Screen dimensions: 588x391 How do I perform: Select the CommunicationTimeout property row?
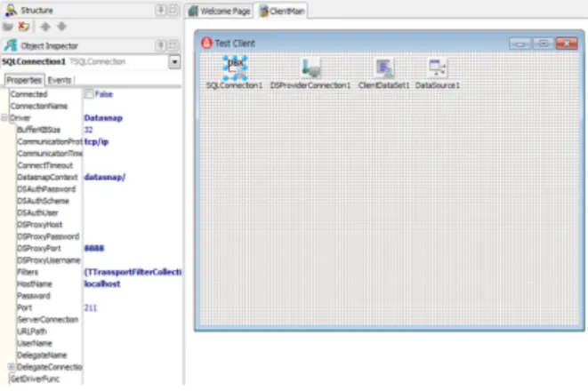click(x=50, y=154)
